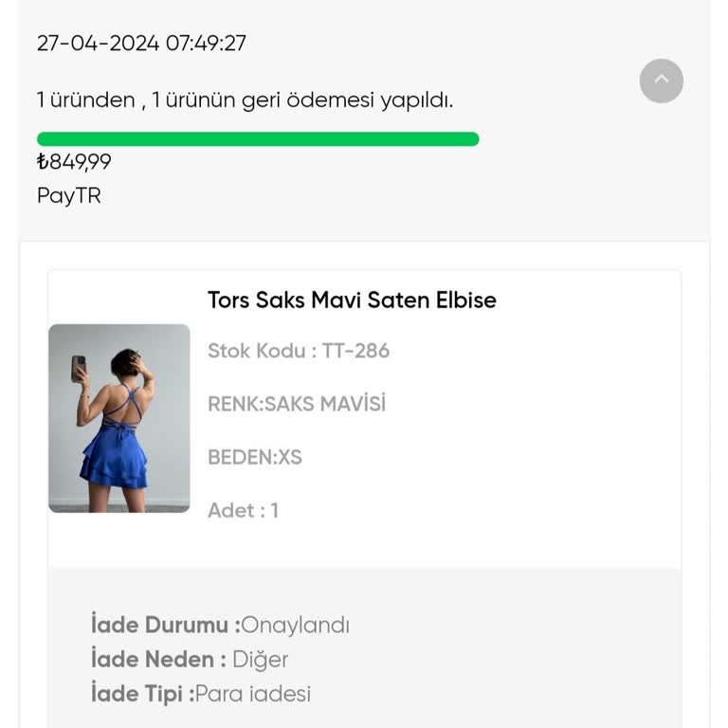The width and height of the screenshot is (728, 728).
Task: Click the Adet : 1 quantity text
Action: click(243, 511)
